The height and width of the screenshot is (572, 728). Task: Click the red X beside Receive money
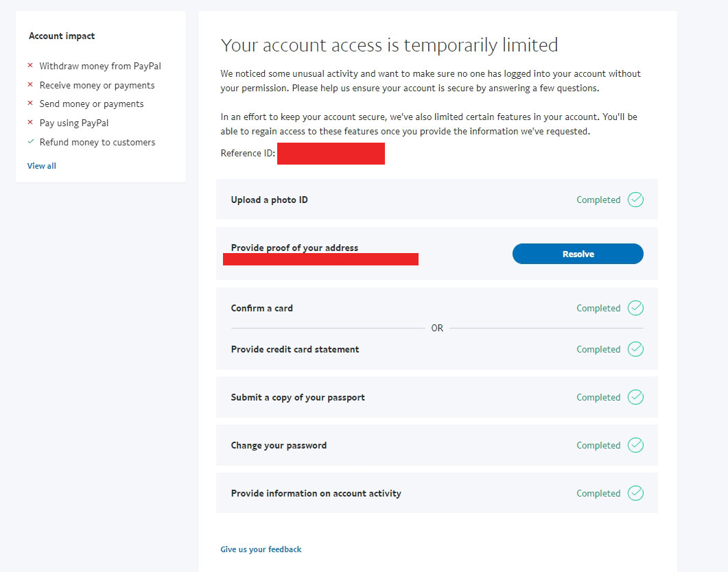[x=30, y=85]
